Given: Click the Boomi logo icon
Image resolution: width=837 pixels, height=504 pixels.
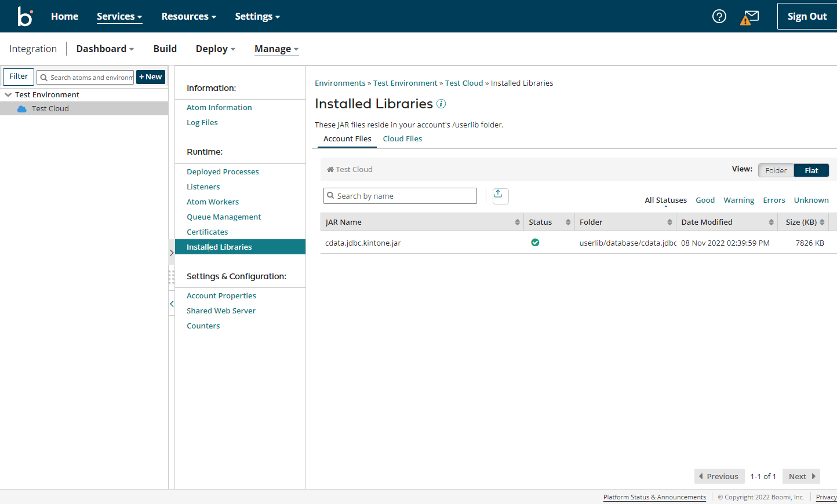Looking at the screenshot, I should [x=25, y=16].
